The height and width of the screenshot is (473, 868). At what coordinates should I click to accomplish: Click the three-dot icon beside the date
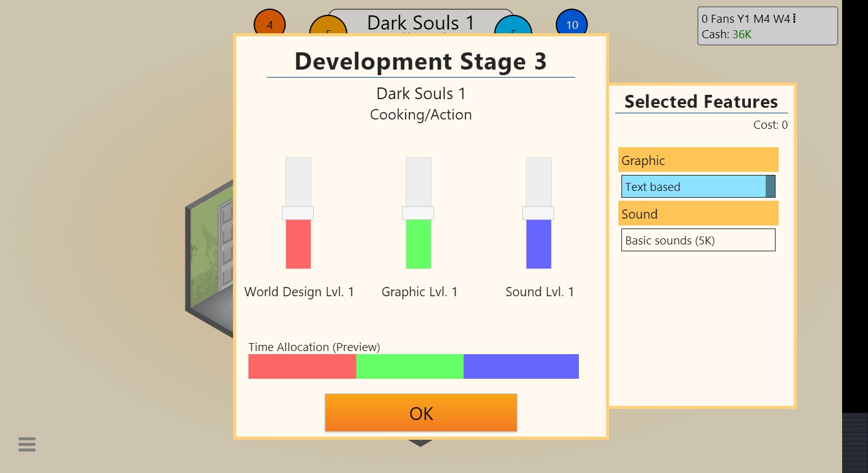(x=794, y=19)
